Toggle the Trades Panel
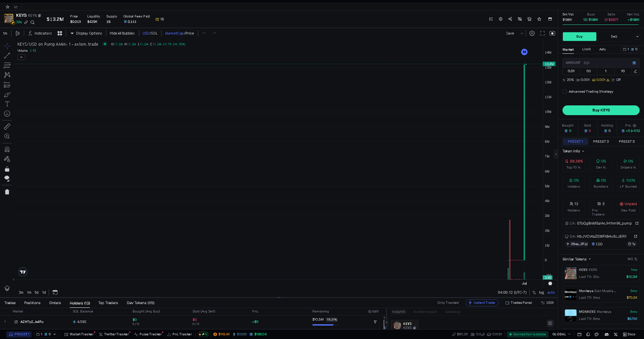This screenshot has width=644, height=339. click(x=518, y=303)
